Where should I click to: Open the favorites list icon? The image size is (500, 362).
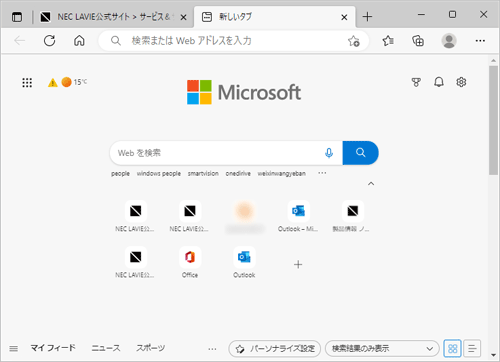click(388, 41)
